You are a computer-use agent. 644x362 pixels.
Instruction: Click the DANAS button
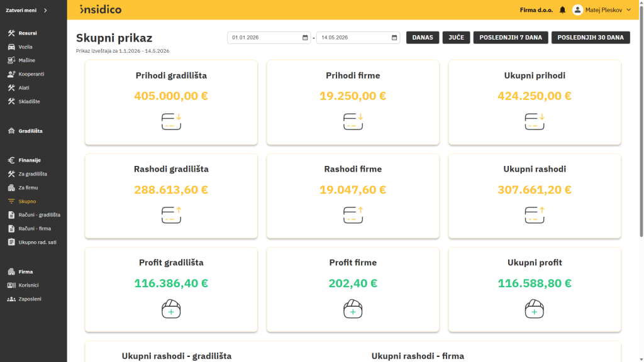(x=423, y=37)
